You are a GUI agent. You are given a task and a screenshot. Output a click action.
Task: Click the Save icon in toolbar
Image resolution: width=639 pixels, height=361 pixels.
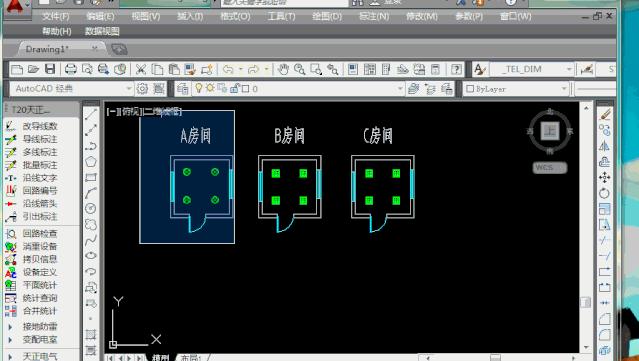(50, 69)
